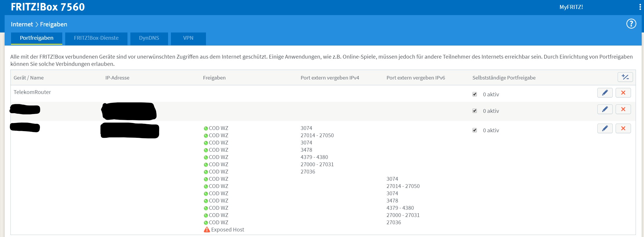
Task: Click green status dot for COD WZ IPv6 4379 - 4380
Action: tap(206, 208)
